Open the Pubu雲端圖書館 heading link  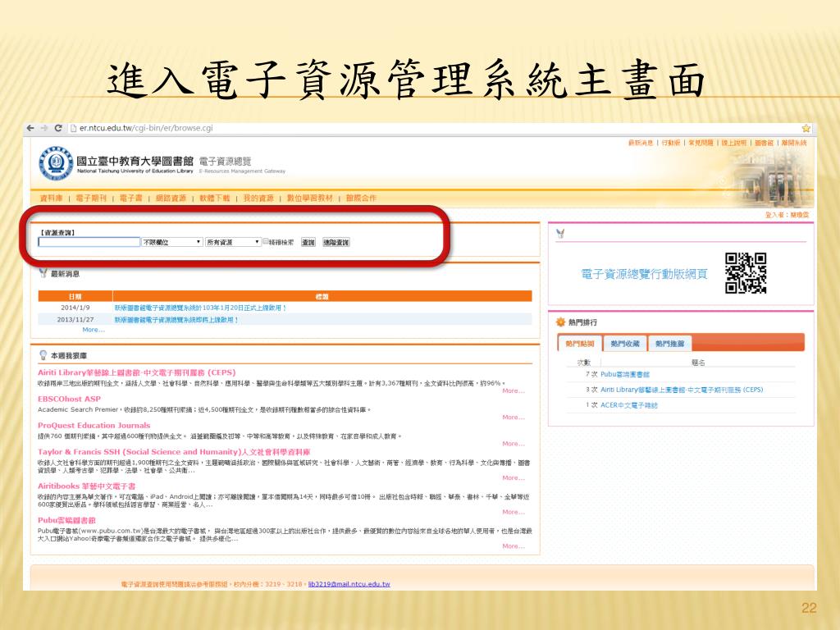pos(66,520)
